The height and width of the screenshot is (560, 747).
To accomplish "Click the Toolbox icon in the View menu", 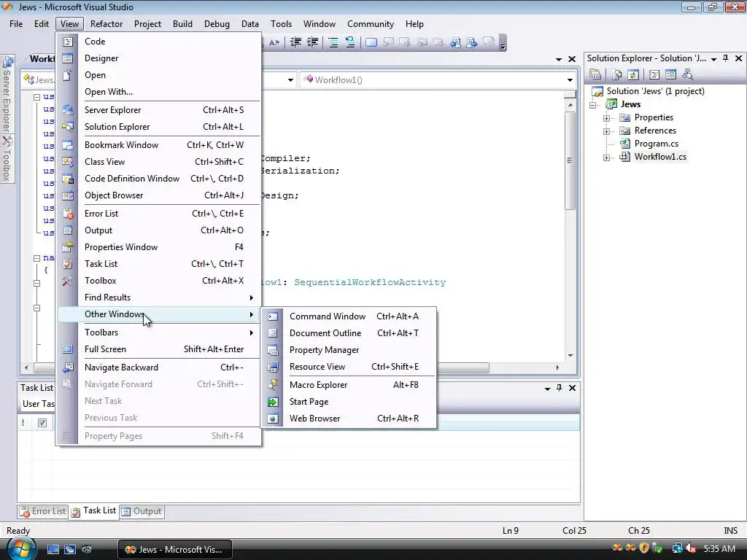I will (68, 281).
